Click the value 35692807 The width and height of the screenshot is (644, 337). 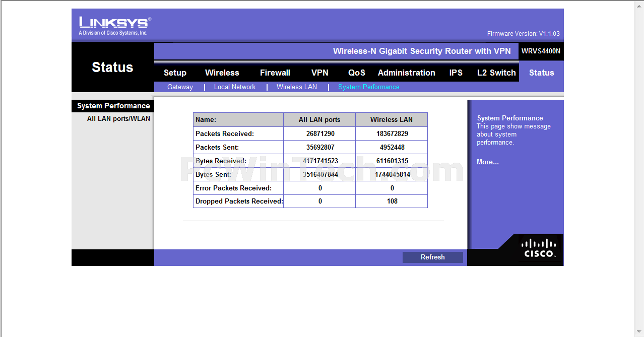click(320, 147)
